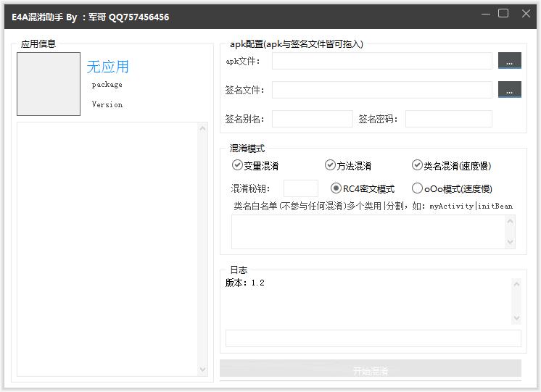Screen dimensions: 541x392
Task: Toggle the 方法混淆 checkbox
Action: click(330, 165)
